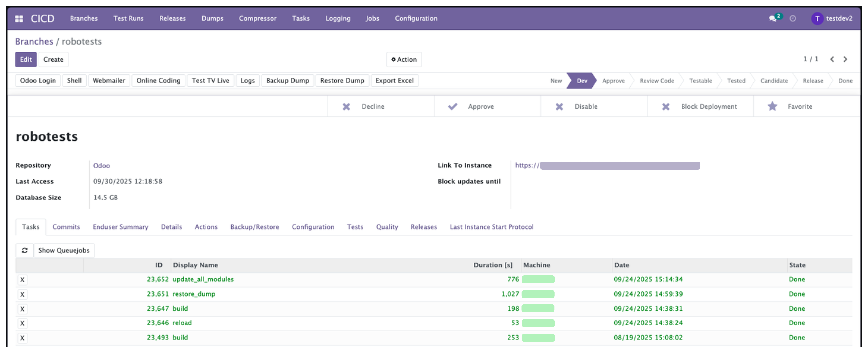Go to previous record arrow
Viewport: 868px width, 353px height.
832,59
